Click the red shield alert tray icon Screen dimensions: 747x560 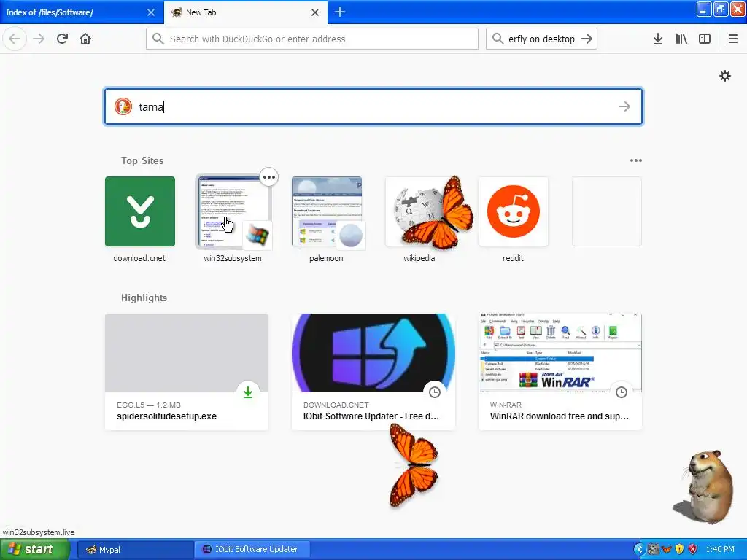coord(693,550)
